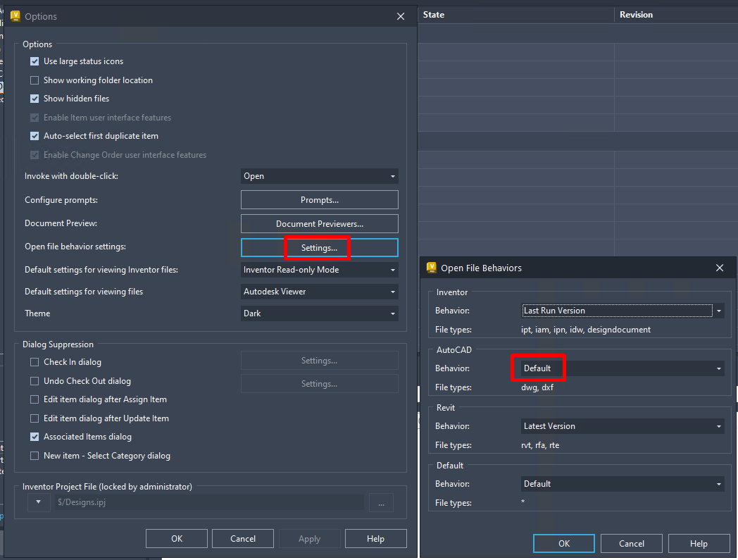Click OK in the Options dialog
Viewport: 738px width, 560px height.
tap(177, 538)
